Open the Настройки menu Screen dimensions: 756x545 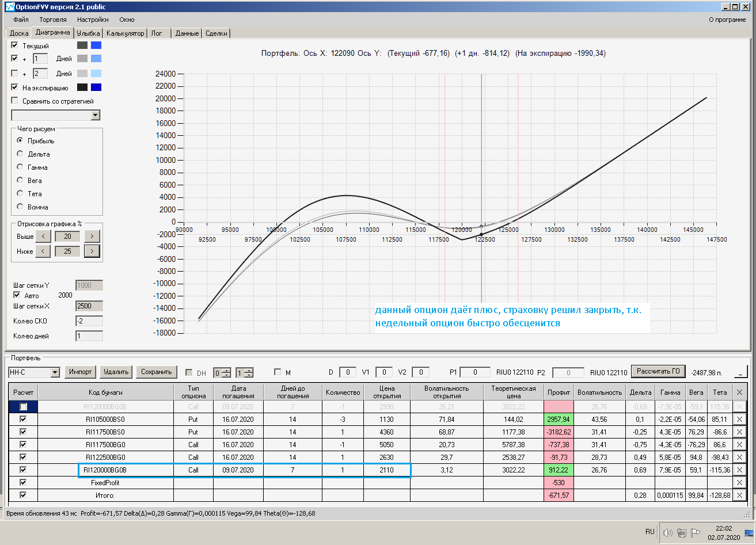(x=93, y=20)
